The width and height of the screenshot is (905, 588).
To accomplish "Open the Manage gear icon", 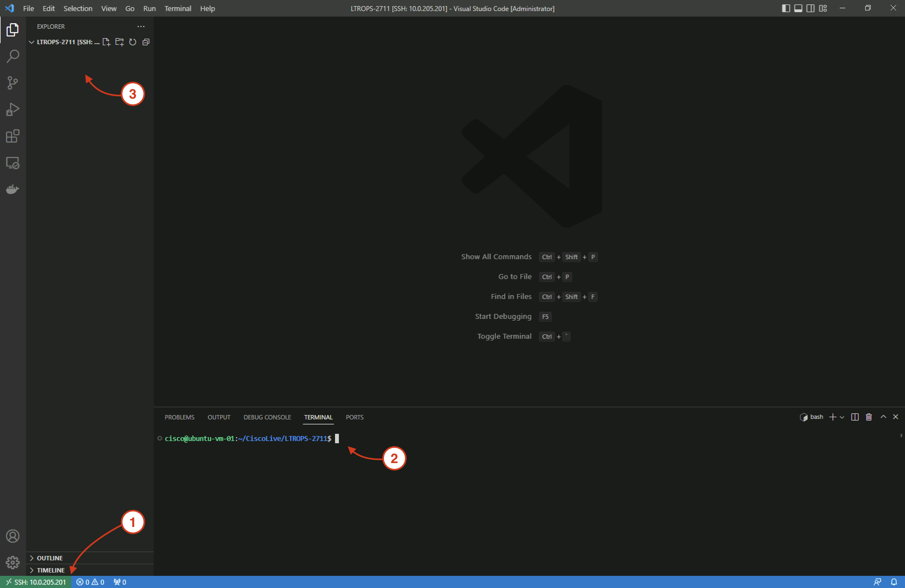I will 12,563.
